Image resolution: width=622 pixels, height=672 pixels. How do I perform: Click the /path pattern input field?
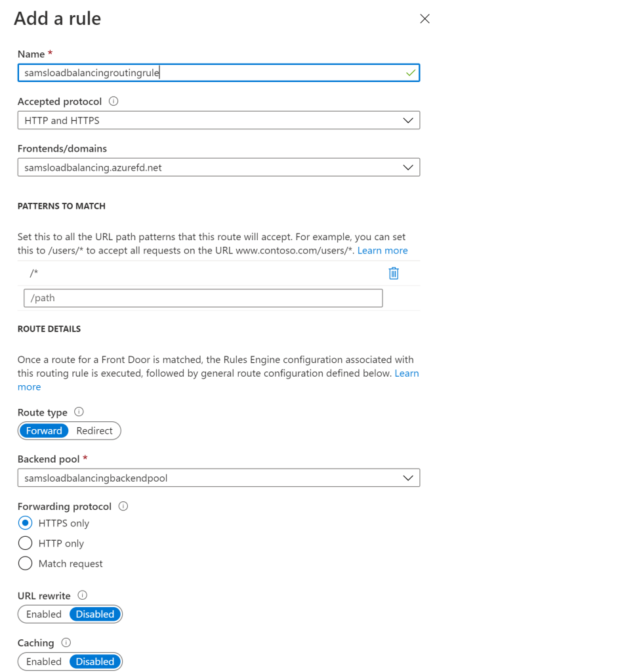[x=203, y=298]
